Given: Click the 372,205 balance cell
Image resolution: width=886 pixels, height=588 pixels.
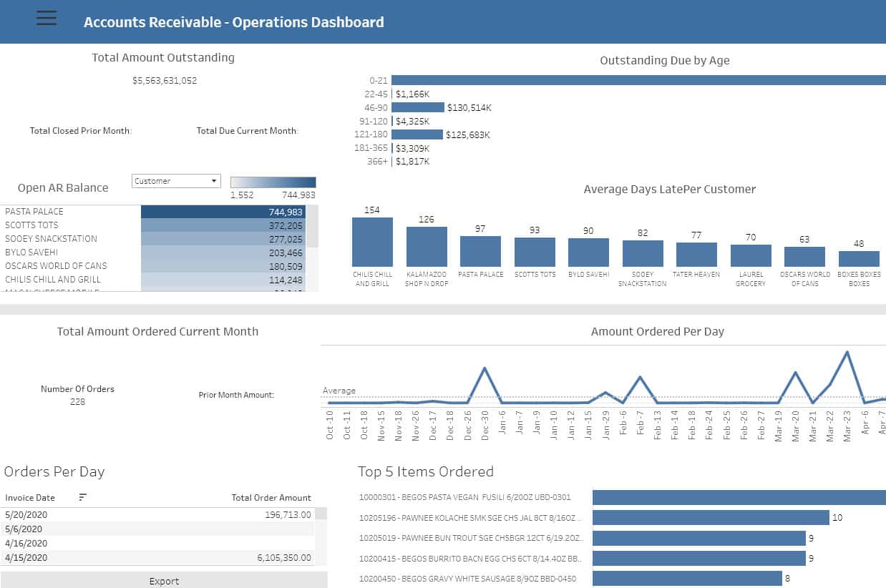Looking at the screenshot, I should click(223, 225).
